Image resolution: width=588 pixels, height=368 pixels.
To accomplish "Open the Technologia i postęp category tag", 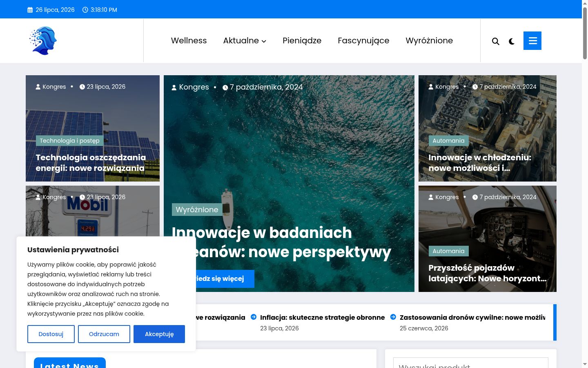I will click(69, 141).
